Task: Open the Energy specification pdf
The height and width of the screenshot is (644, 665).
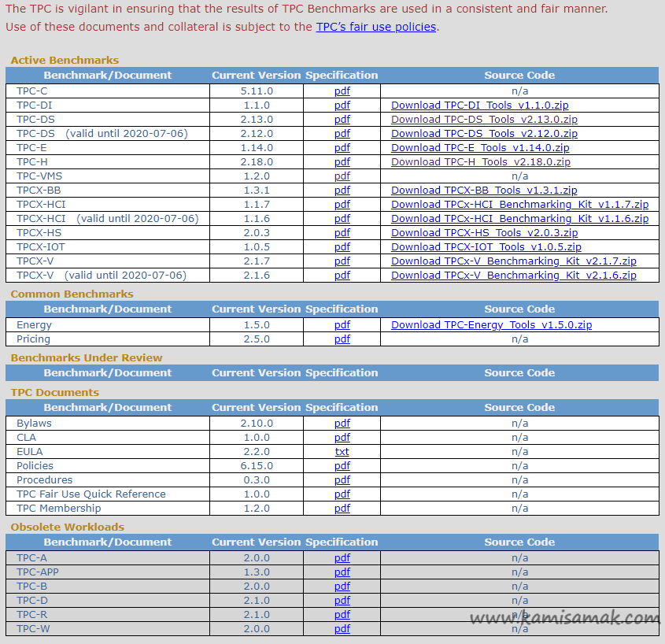Action: pyautogui.click(x=342, y=325)
